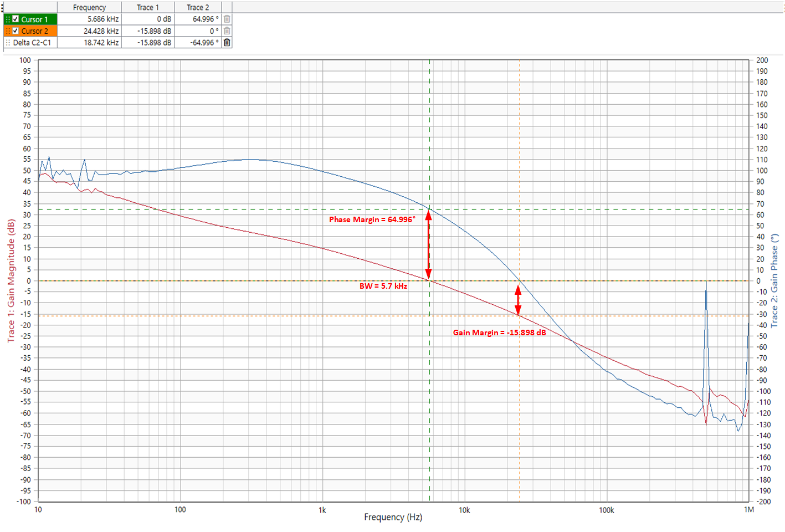Click the Trace 1 Gain Magnitude axis label

pyautogui.click(x=11, y=280)
